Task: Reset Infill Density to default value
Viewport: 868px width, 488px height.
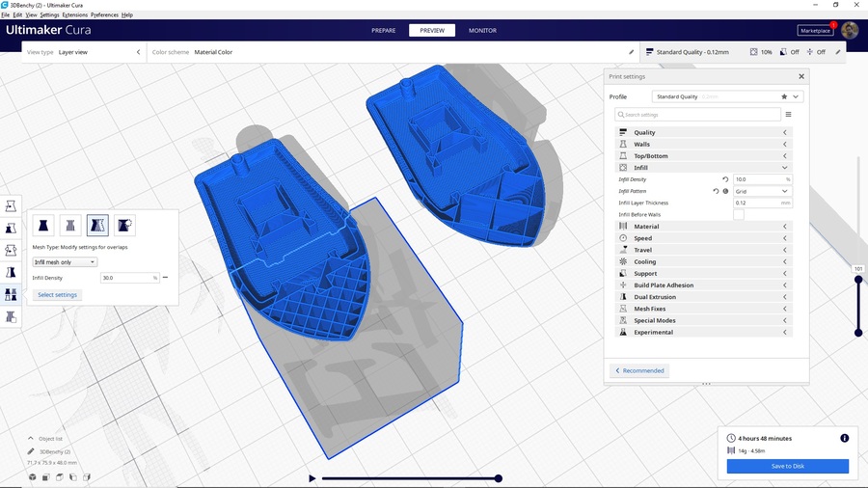Action: (x=725, y=179)
